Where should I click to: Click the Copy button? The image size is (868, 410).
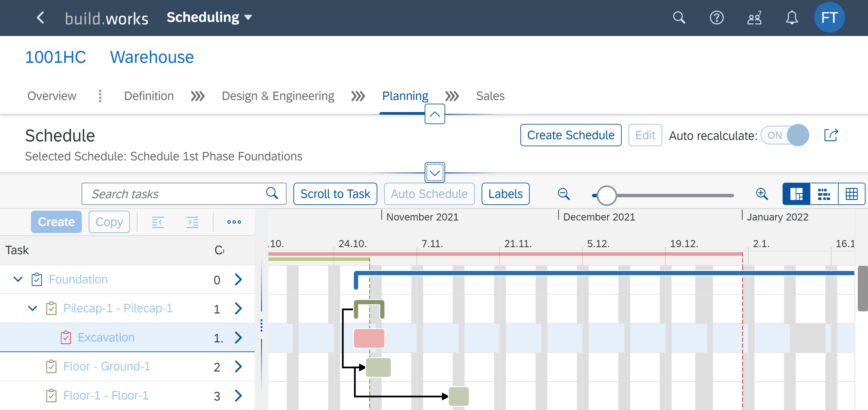coord(109,222)
